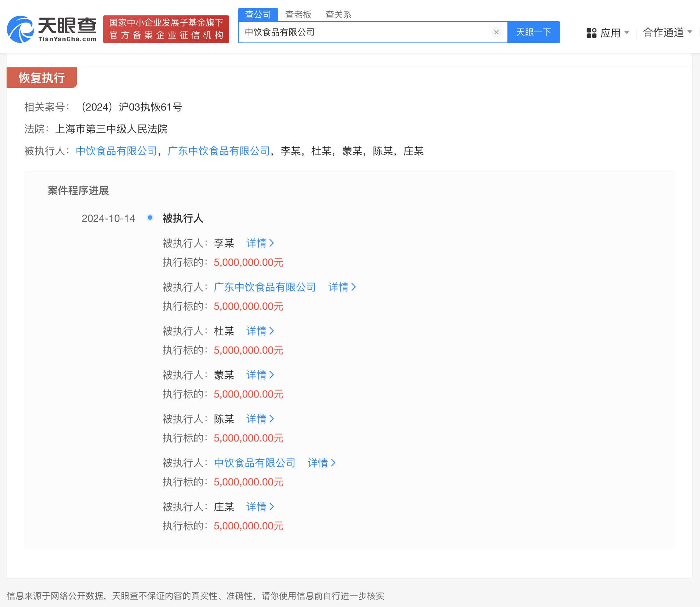The width and height of the screenshot is (700, 607).
Task: Click the 案件程序进展 heading
Action: click(78, 190)
